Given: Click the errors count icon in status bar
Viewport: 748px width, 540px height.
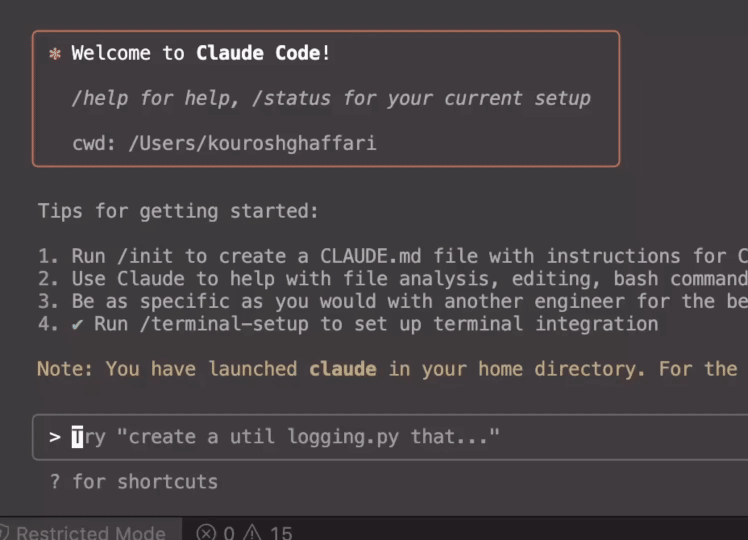Looking at the screenshot, I should [x=206, y=532].
